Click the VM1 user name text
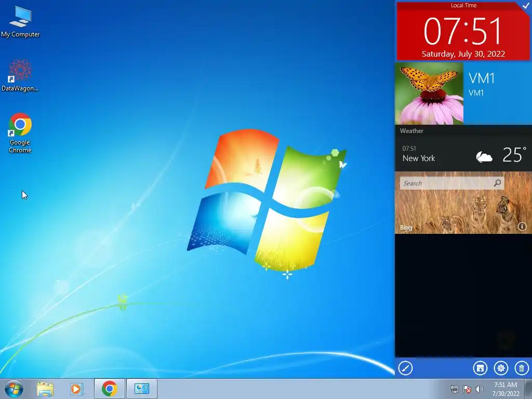 [x=482, y=78]
